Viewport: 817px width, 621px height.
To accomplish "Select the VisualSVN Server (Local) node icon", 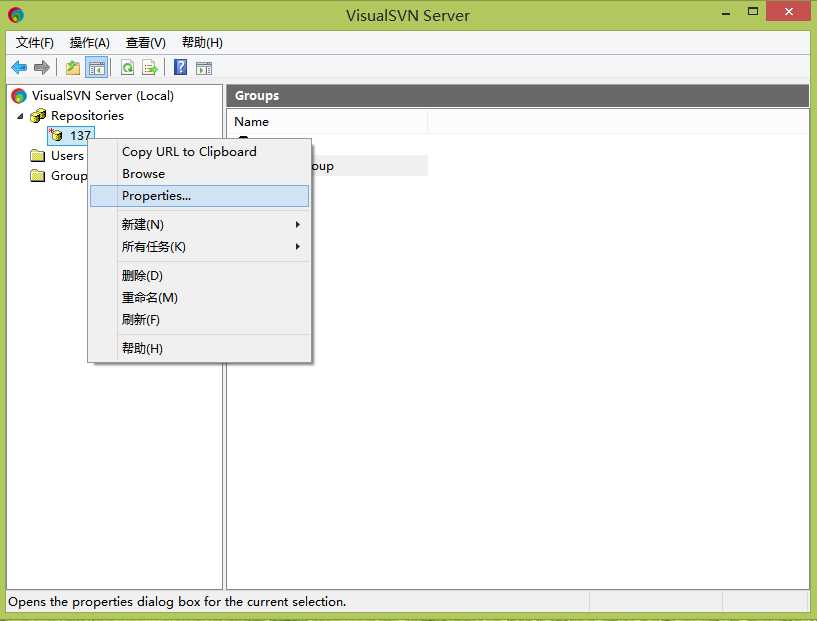I will [x=19, y=96].
